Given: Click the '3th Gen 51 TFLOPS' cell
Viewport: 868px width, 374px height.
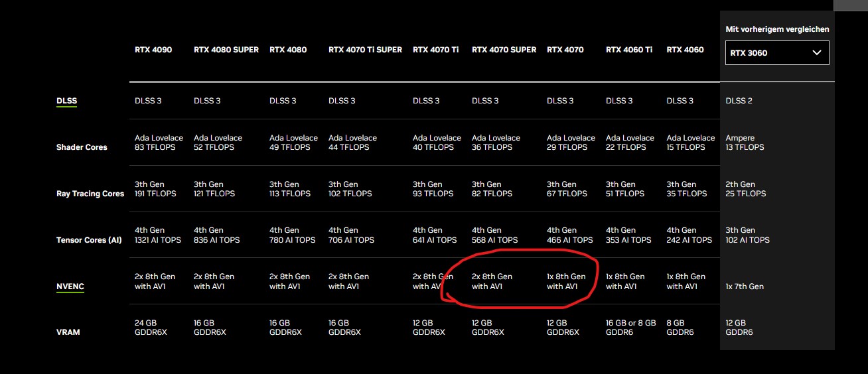Looking at the screenshot, I should (625, 189).
